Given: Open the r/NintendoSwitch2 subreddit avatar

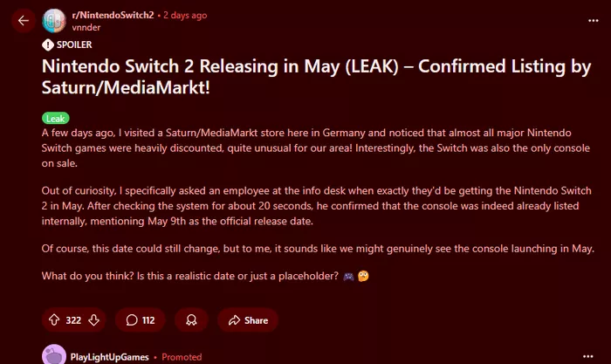Looking at the screenshot, I should coord(54,21).
